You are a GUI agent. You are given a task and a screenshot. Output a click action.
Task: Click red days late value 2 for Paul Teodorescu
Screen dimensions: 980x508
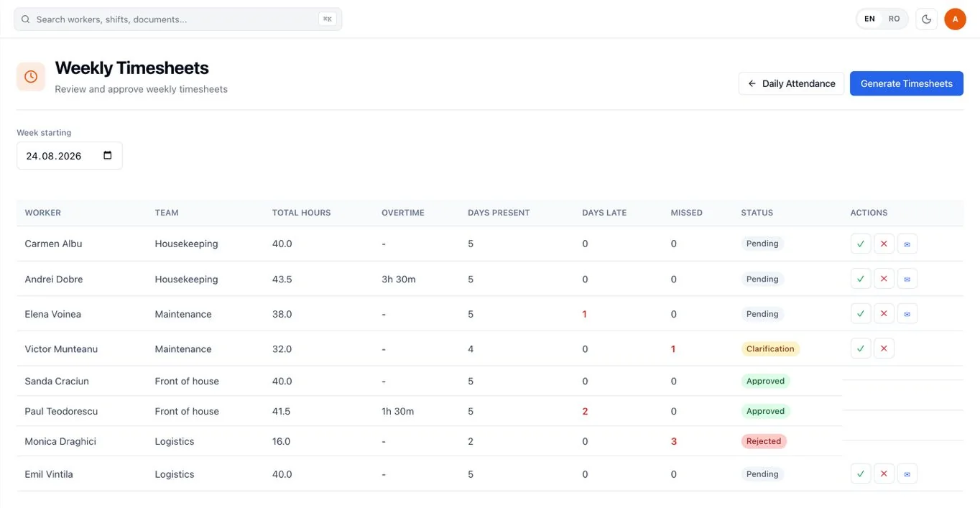pyautogui.click(x=585, y=411)
